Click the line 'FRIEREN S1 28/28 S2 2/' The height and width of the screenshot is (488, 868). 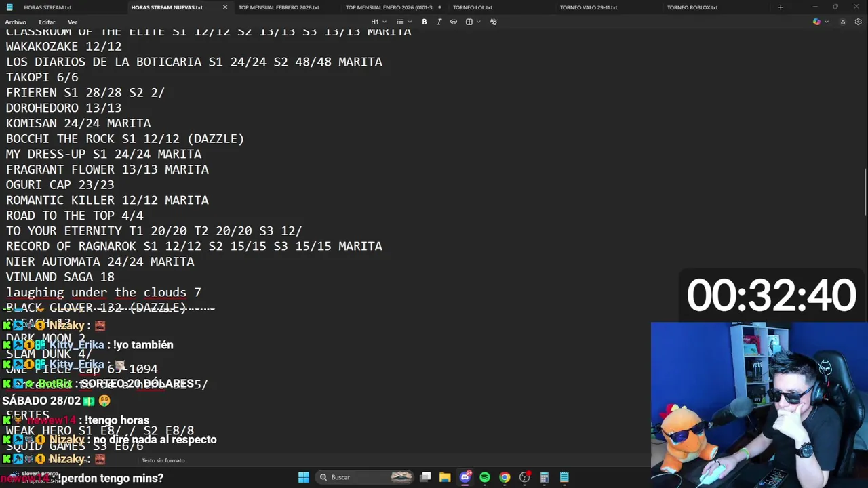pos(85,93)
